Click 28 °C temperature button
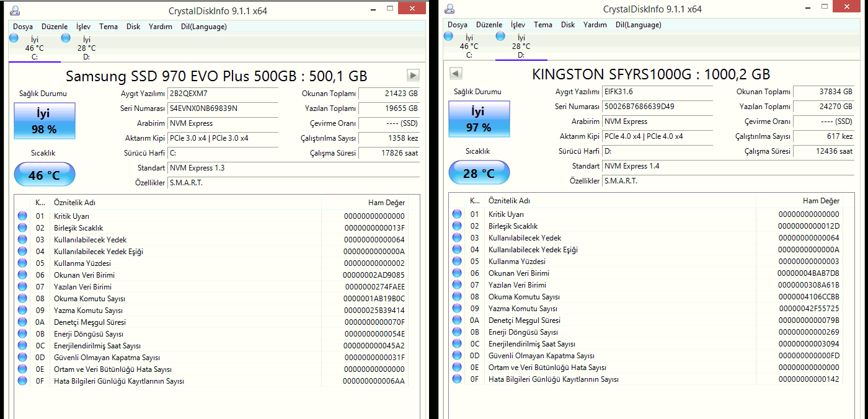The height and width of the screenshot is (419, 868). (x=479, y=173)
